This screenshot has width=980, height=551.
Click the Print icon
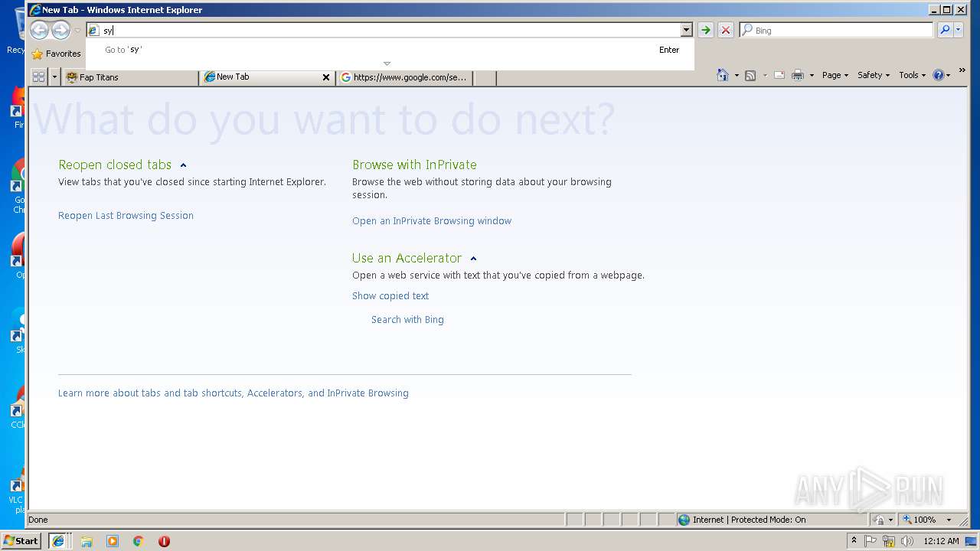click(798, 75)
